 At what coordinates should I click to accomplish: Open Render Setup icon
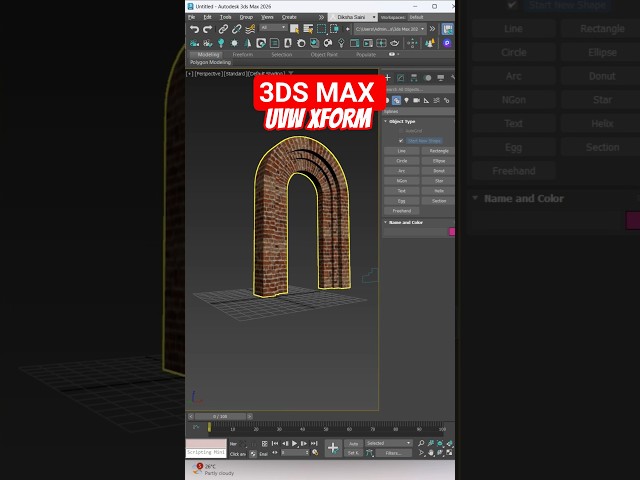[x=354, y=43]
